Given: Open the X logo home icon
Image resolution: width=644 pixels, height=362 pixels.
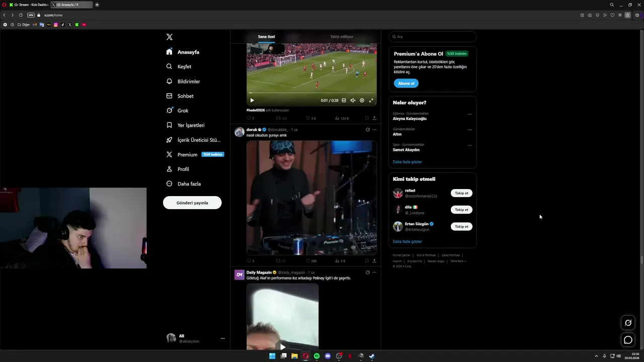Looking at the screenshot, I should click(170, 37).
